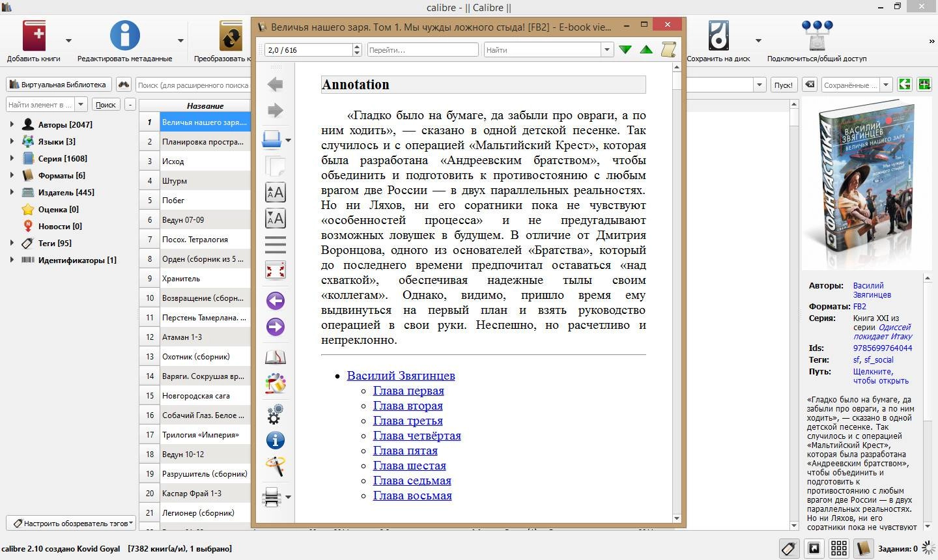Increase font size in viewer
This screenshot has width=938, height=560.
(275, 192)
